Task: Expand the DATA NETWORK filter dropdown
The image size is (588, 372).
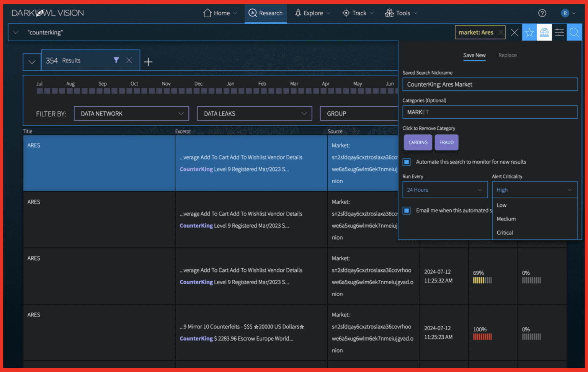Action: pos(131,113)
